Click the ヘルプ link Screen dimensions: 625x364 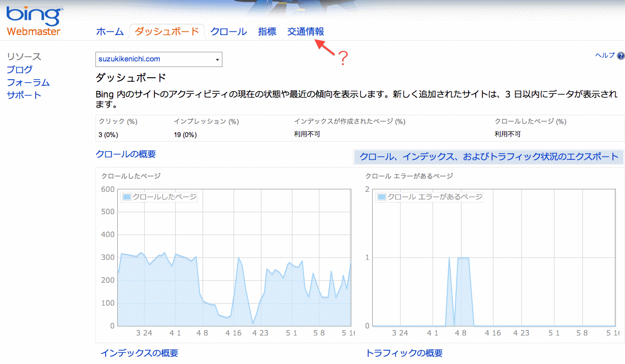pyautogui.click(x=605, y=56)
